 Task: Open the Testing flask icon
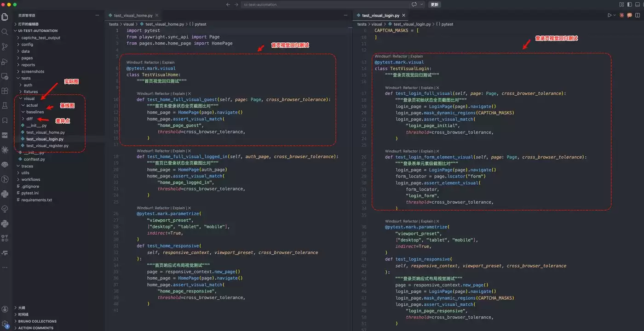[5, 105]
